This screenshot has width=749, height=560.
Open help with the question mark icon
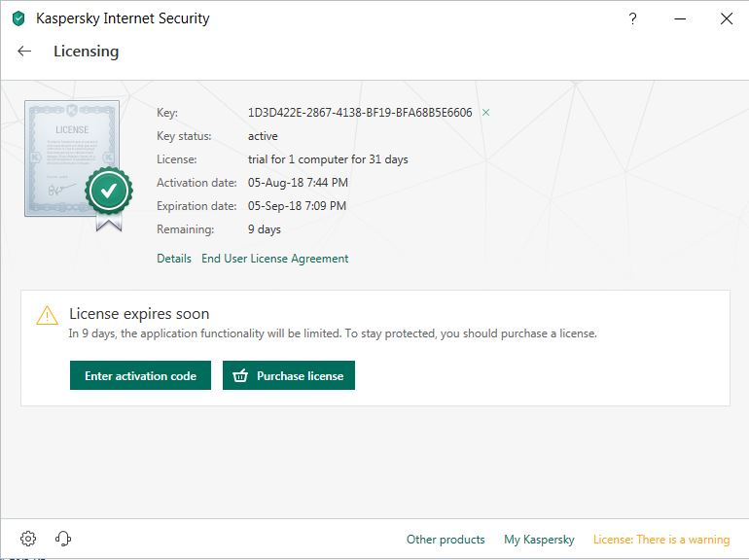pos(632,19)
